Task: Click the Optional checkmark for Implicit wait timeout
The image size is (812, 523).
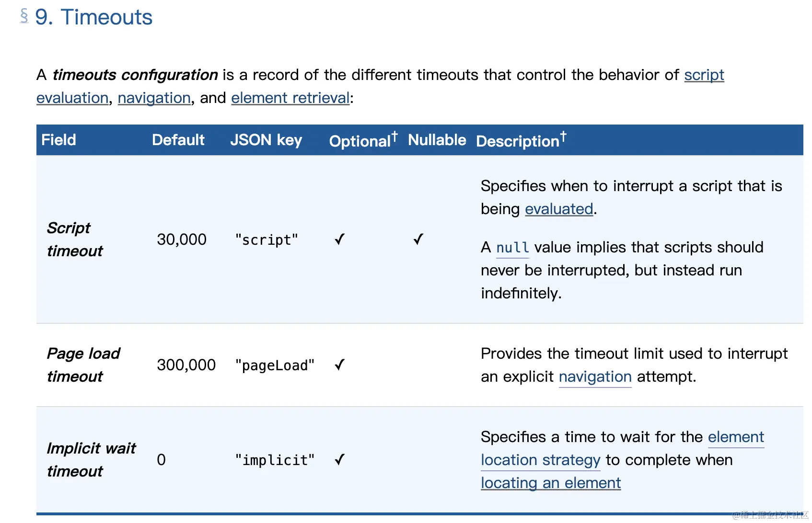Action: [x=340, y=460]
